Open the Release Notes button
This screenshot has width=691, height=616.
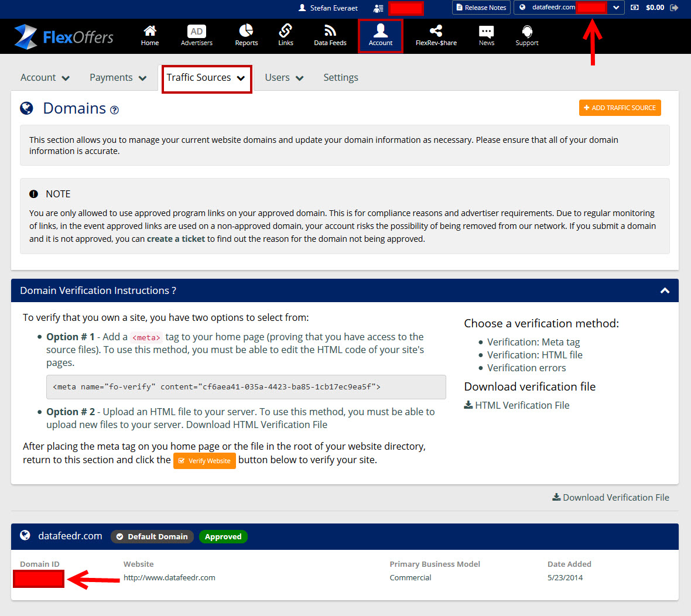coord(481,8)
